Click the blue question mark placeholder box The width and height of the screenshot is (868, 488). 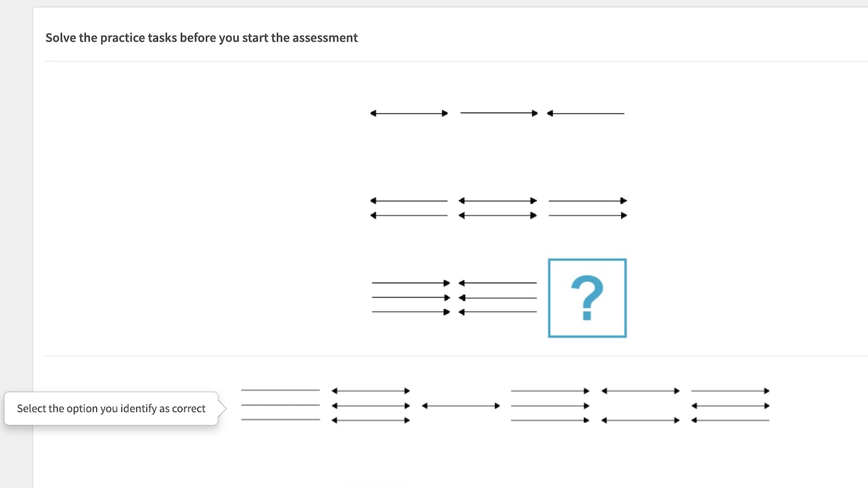coord(587,298)
